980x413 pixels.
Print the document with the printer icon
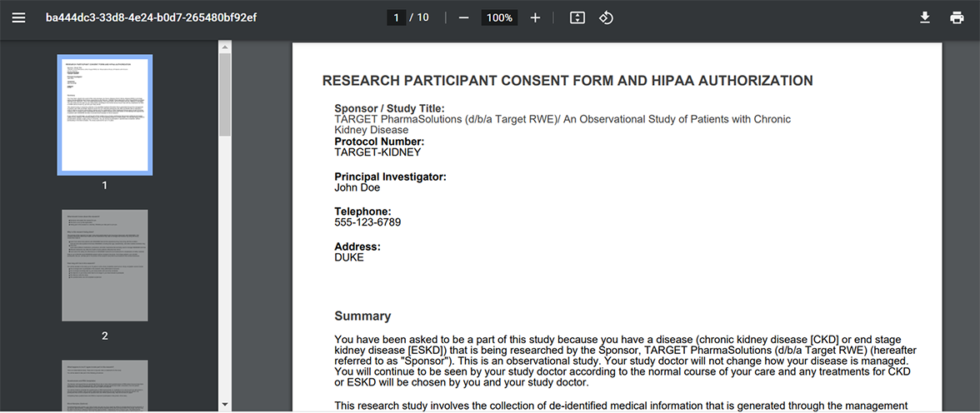pyautogui.click(x=957, y=17)
